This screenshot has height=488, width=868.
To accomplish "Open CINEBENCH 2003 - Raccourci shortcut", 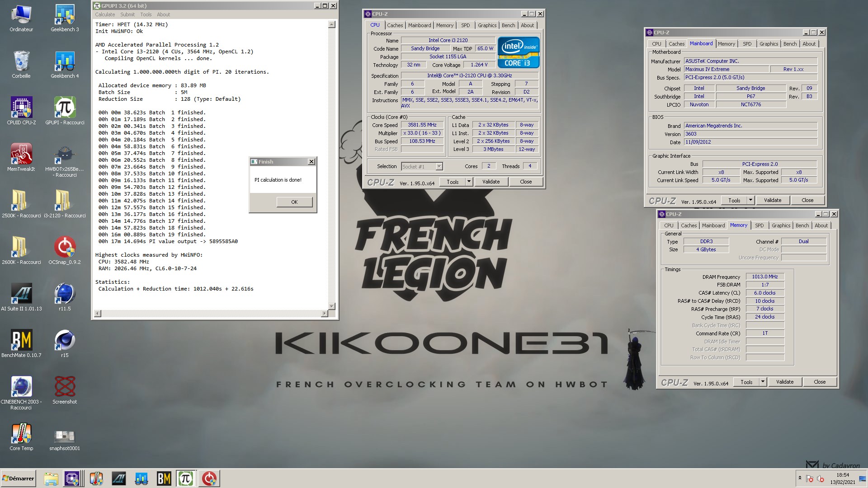I will coord(21,393).
